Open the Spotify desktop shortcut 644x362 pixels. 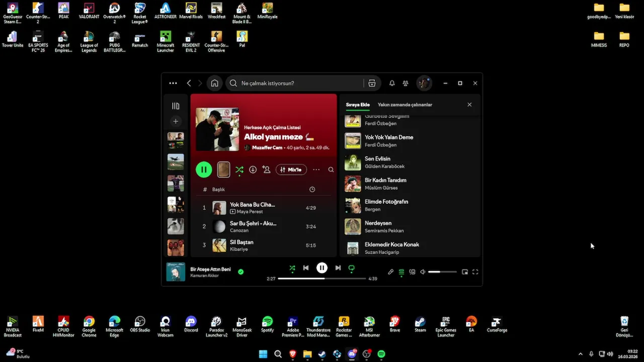pyautogui.click(x=268, y=325)
